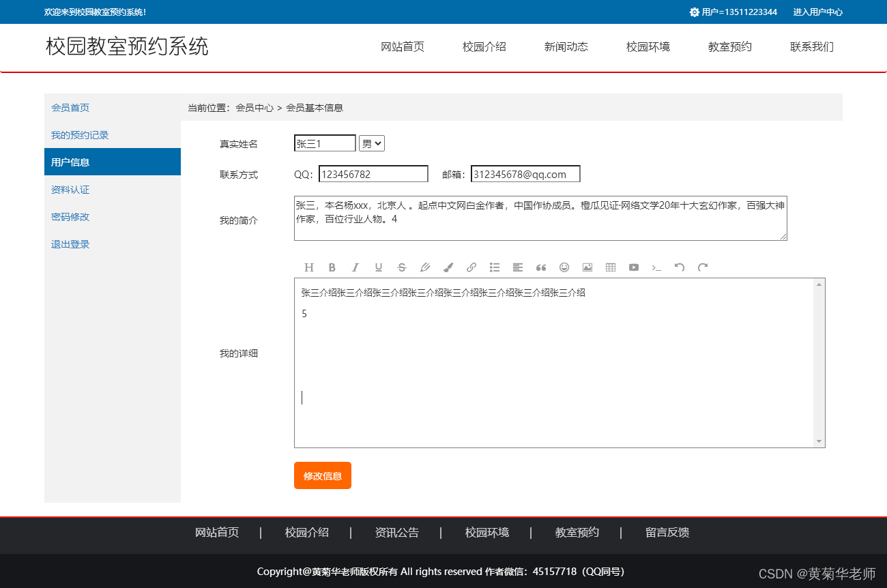Switch to the 资料认证 sidebar section
Screen dimensions: 887x588
click(70, 189)
